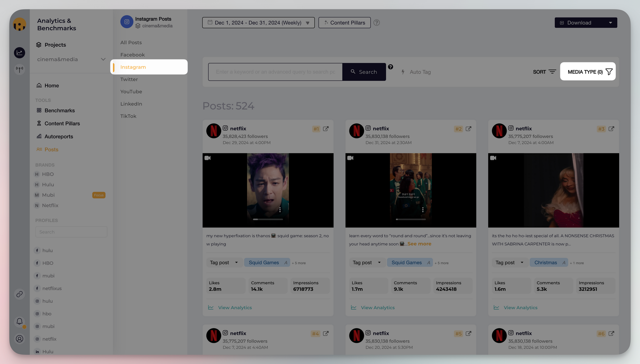Image resolution: width=640 pixels, height=364 pixels.
Task: Open Content Pillars button in top bar
Action: [344, 23]
